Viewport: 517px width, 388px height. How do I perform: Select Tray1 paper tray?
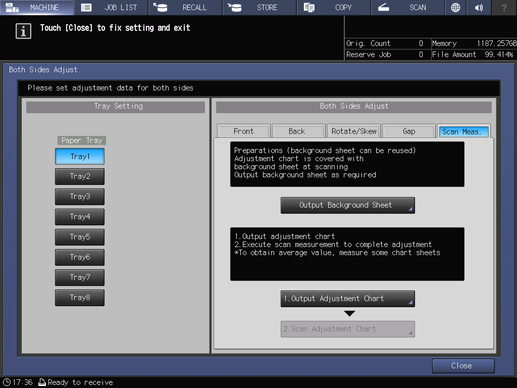tap(80, 156)
